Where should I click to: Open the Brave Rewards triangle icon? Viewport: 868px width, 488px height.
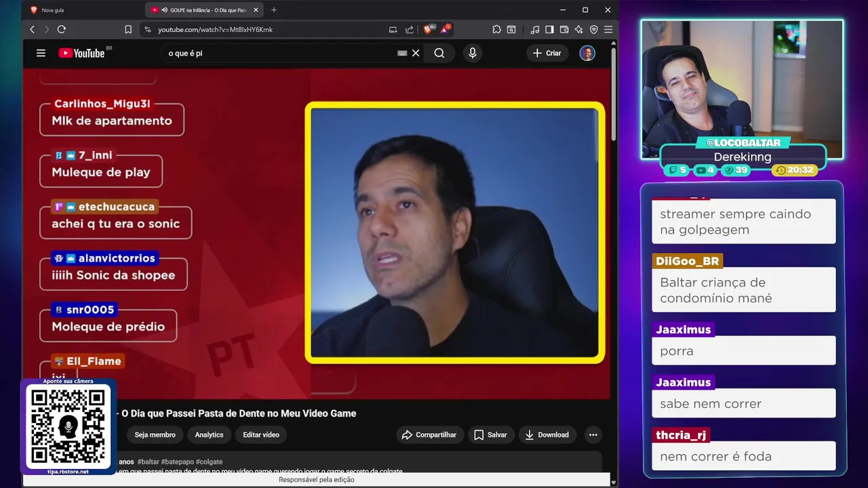click(445, 29)
